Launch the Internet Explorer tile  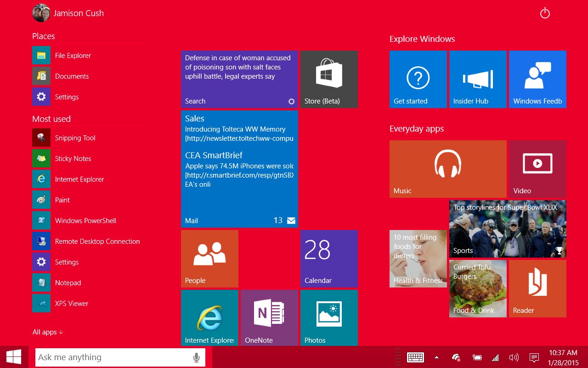tap(209, 318)
